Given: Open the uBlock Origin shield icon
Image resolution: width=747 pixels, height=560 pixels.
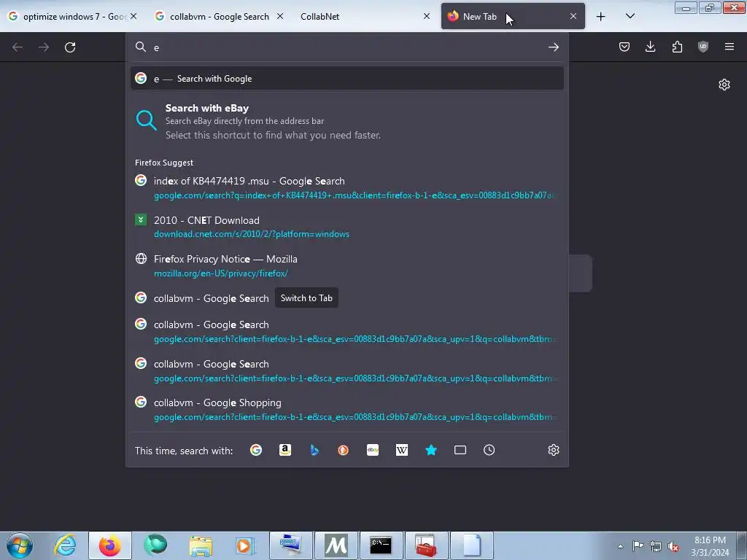Looking at the screenshot, I should (703, 47).
